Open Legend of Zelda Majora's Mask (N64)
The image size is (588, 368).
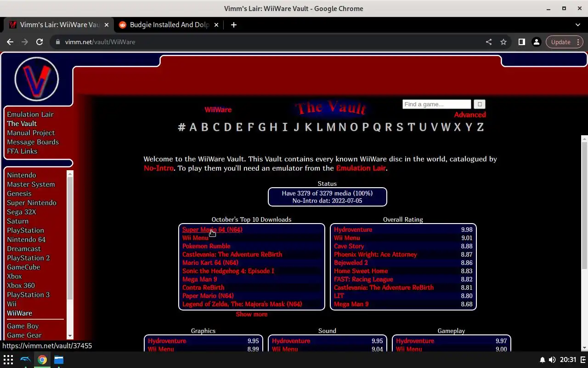click(x=242, y=304)
